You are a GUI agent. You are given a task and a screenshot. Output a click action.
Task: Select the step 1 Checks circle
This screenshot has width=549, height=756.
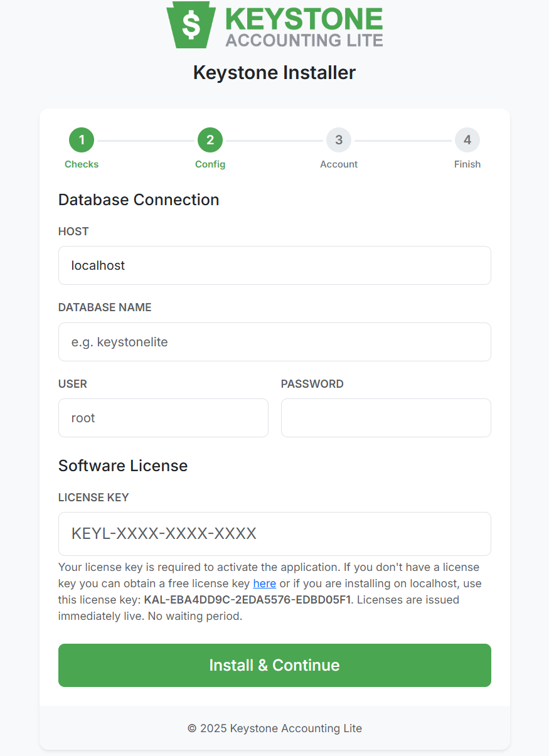pyautogui.click(x=82, y=140)
